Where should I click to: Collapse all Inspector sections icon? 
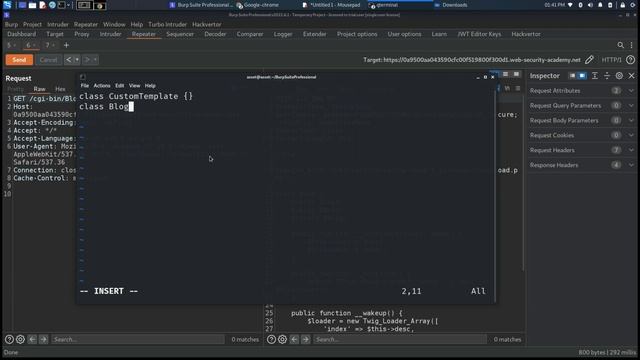pos(607,76)
